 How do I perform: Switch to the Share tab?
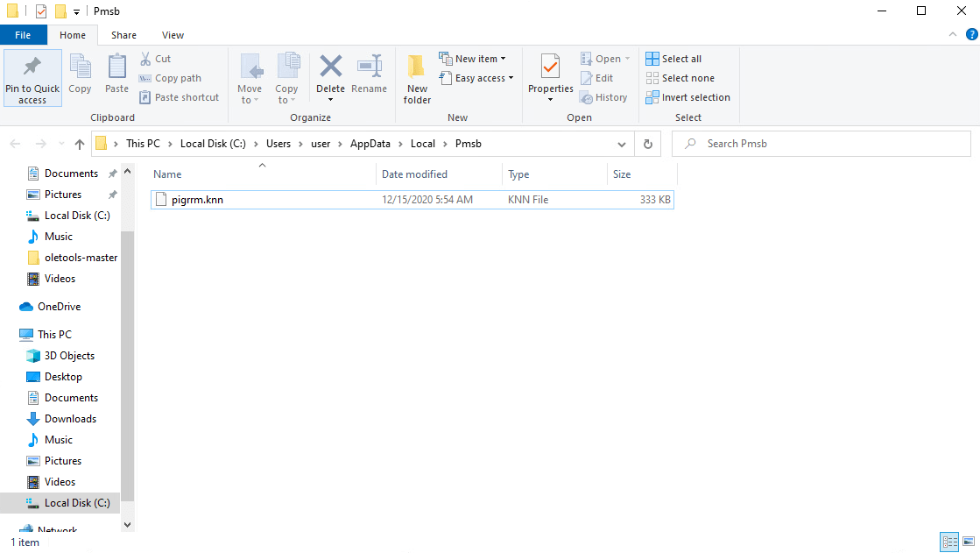tap(123, 35)
